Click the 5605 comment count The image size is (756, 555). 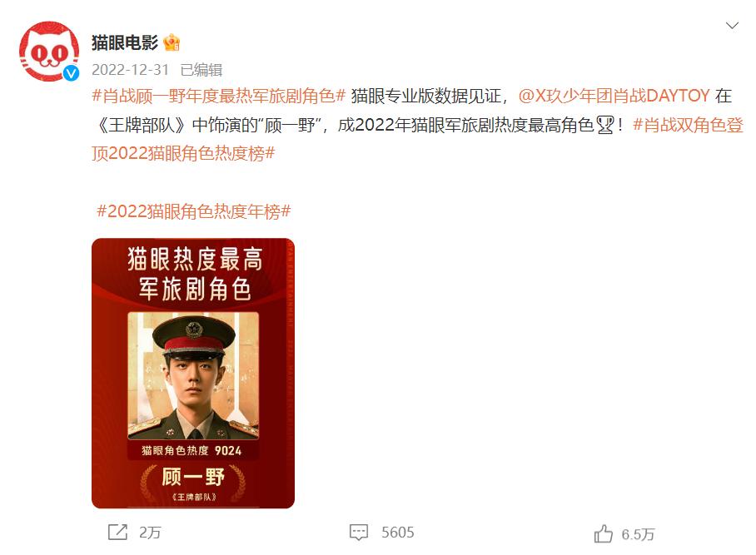click(398, 533)
